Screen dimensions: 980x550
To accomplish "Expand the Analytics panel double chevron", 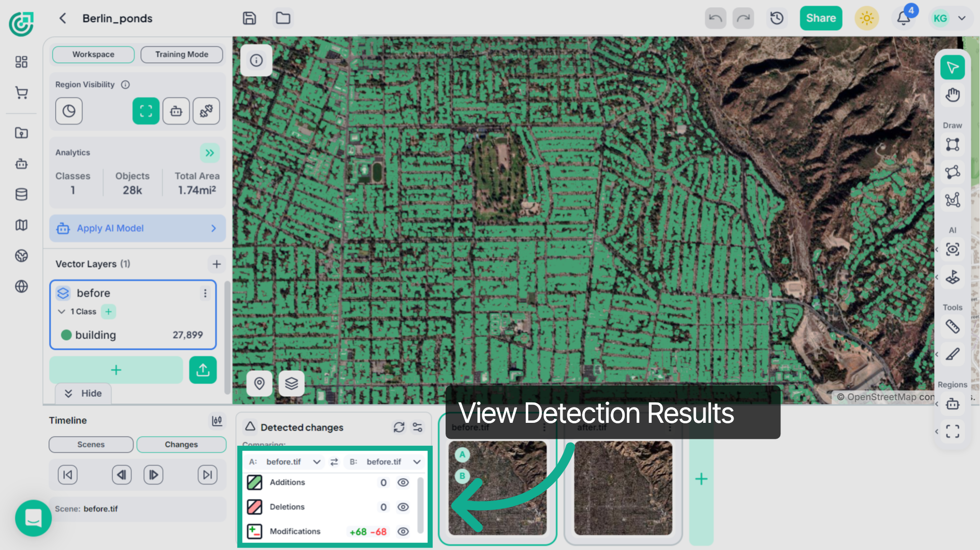I will coord(210,153).
